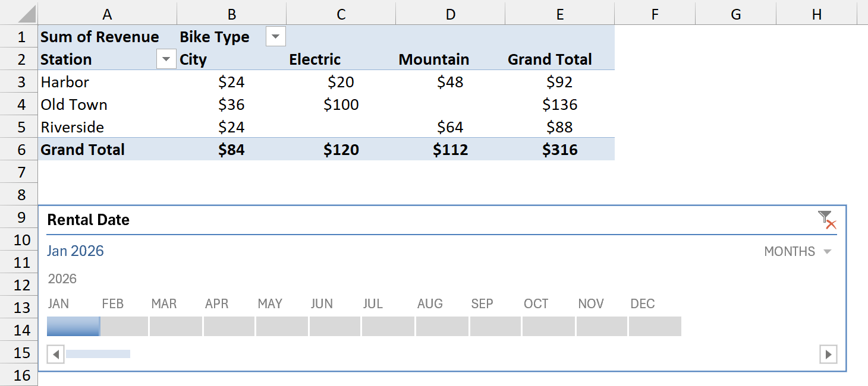Select the 'City' column label cell

[232, 59]
